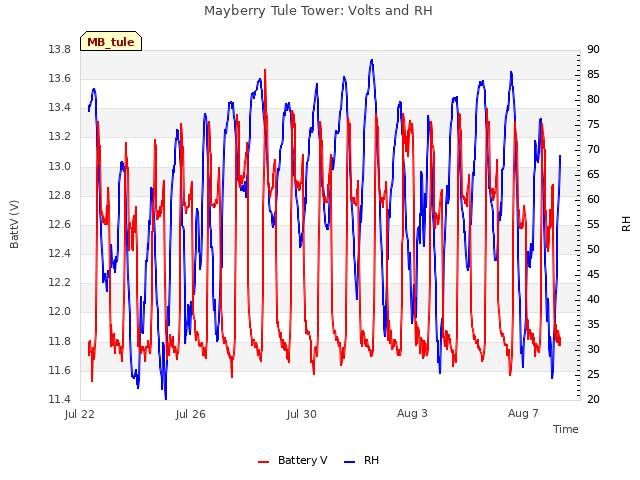Screen dimensions: 640x480
Task: Click the 20 RH tick label
Action: coord(593,399)
